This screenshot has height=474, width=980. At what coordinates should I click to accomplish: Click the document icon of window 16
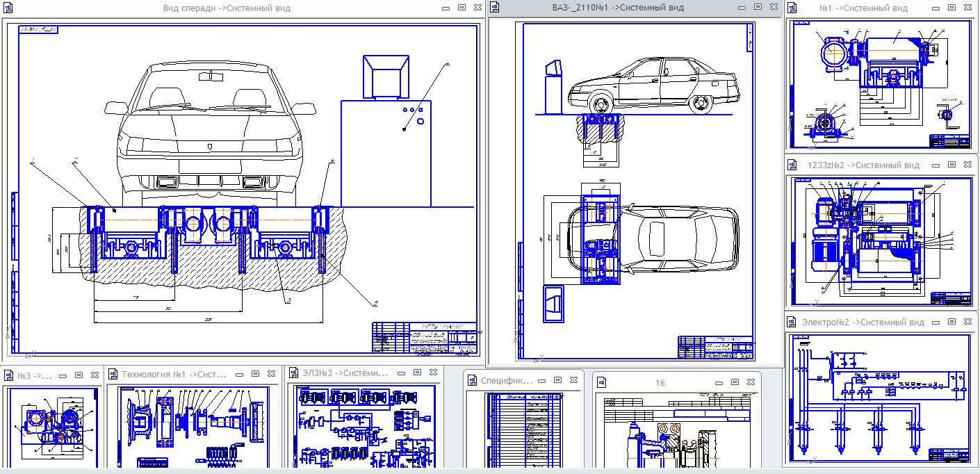601,382
